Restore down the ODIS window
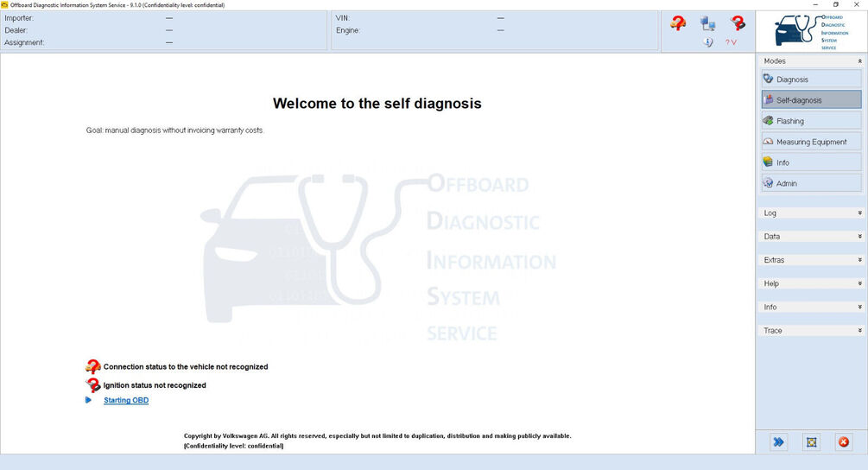 [x=836, y=4]
